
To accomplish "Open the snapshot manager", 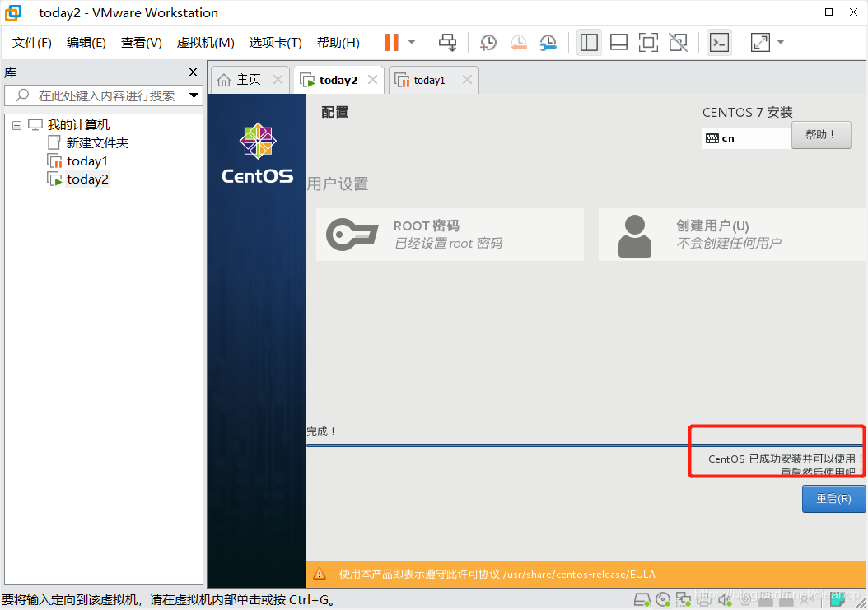I will [x=548, y=43].
